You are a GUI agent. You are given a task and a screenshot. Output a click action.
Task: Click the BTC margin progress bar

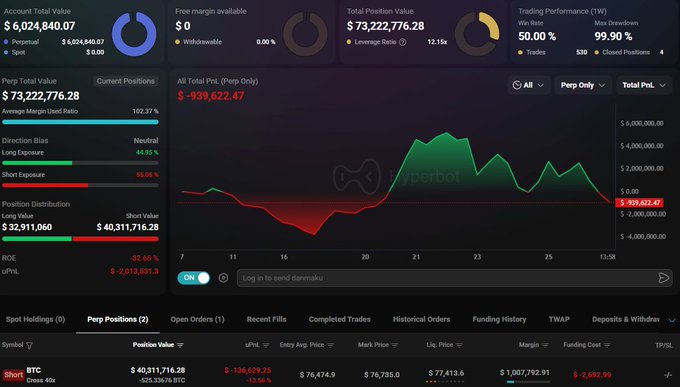[x=528, y=382]
